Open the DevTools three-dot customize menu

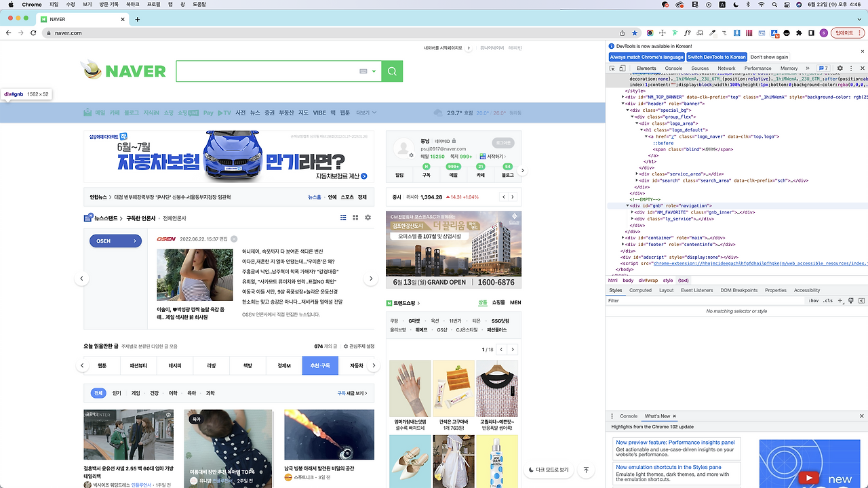[x=851, y=68]
